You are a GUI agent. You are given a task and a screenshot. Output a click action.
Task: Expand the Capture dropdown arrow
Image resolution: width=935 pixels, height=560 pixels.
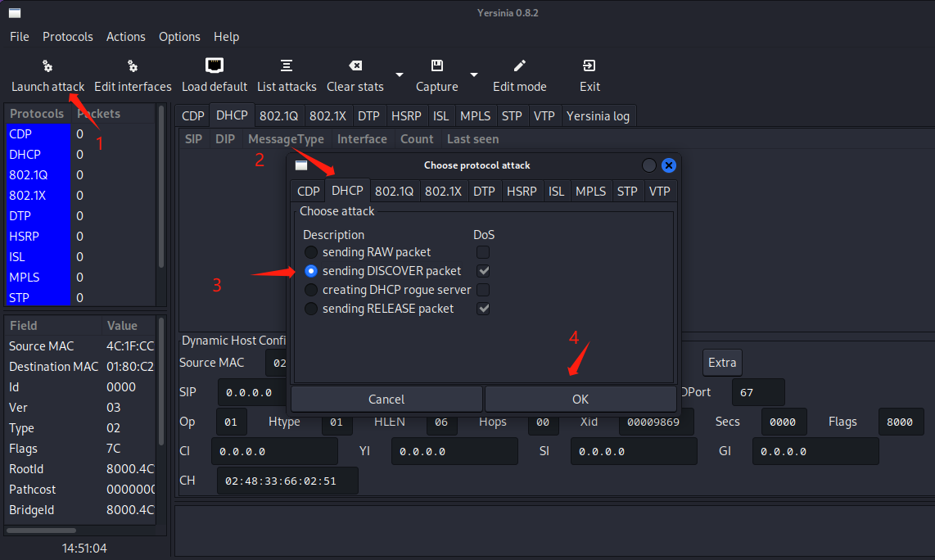pyautogui.click(x=474, y=75)
